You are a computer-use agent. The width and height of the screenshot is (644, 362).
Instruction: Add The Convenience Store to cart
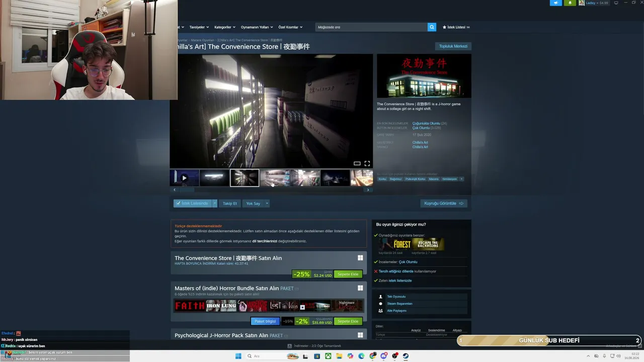tap(348, 275)
